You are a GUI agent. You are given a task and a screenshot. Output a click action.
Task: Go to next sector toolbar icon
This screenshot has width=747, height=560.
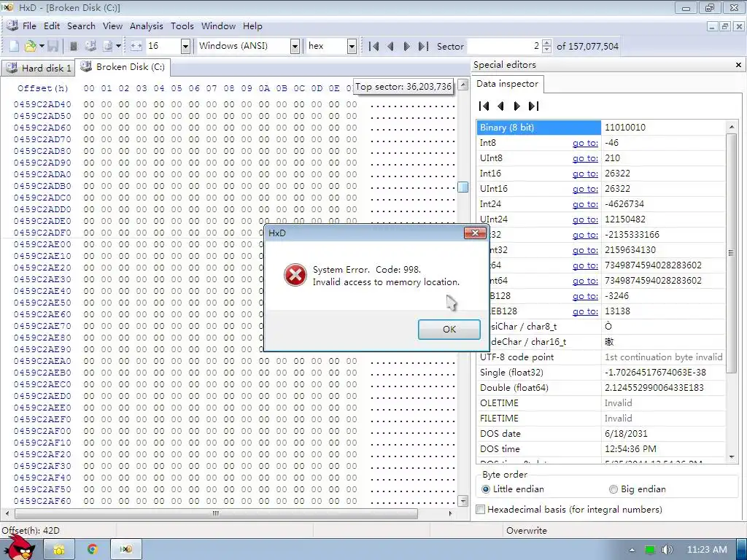coord(407,46)
